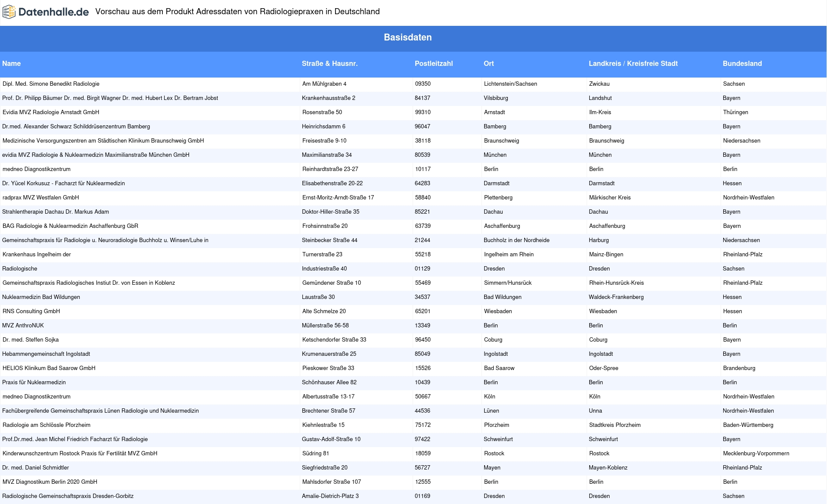The image size is (827, 504).
Task: Click the Datenhalle.de logo
Action: 46,12
